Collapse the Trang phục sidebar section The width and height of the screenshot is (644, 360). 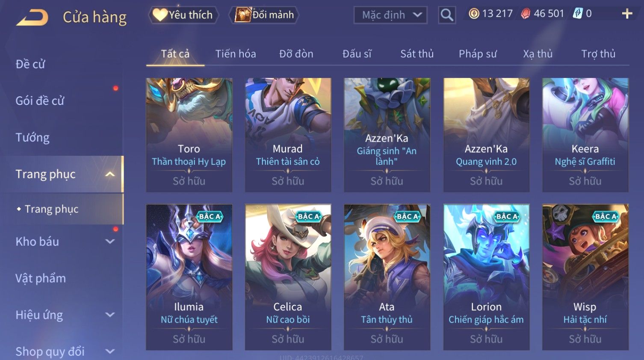(x=110, y=174)
